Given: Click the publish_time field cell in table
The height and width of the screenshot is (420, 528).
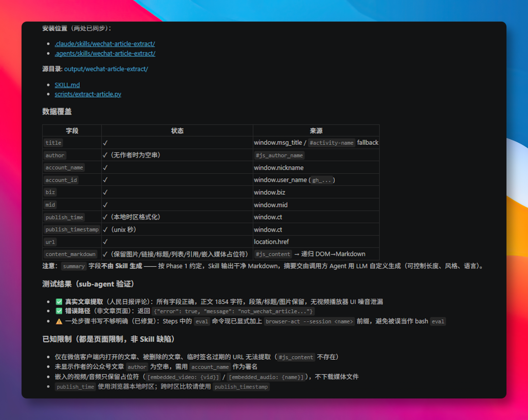Looking at the screenshot, I should (72, 217).
